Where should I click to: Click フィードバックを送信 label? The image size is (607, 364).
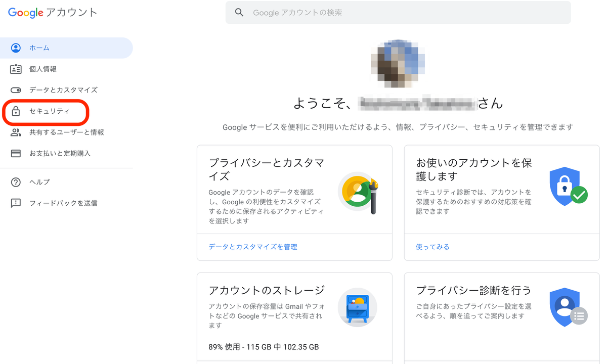63,203
